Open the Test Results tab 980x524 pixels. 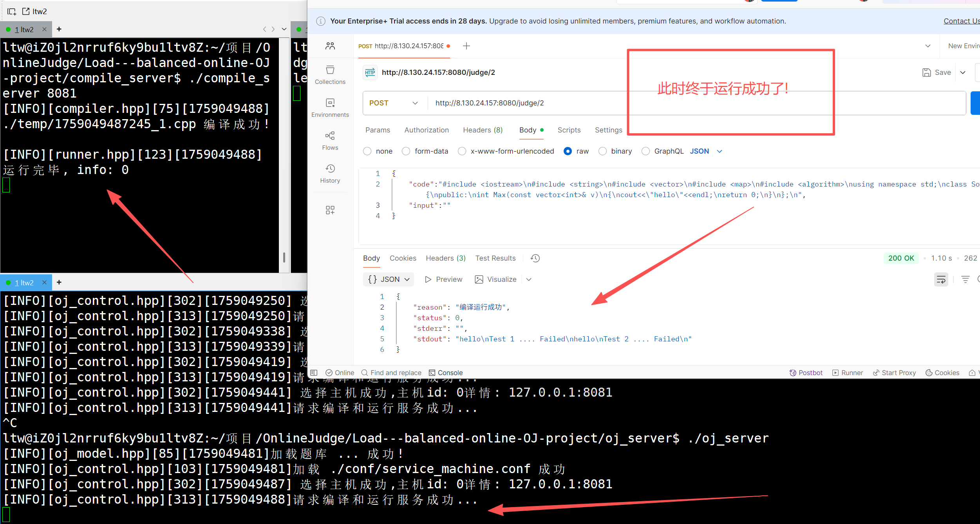(495, 258)
